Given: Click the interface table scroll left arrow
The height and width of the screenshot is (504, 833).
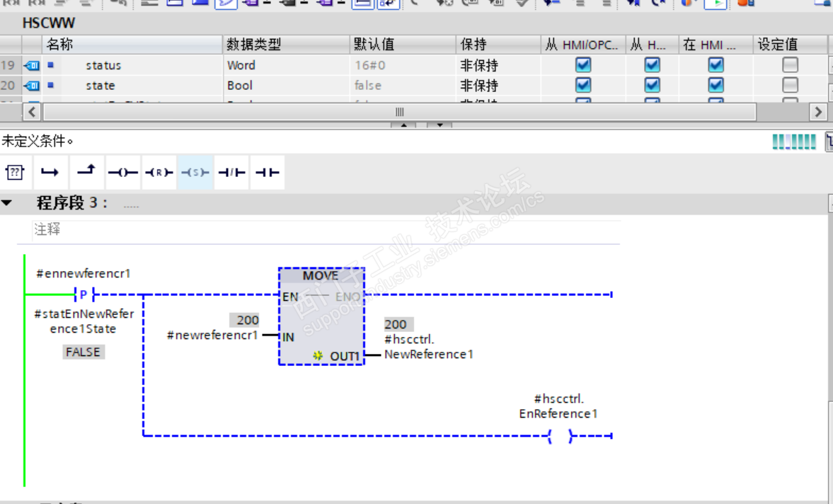Looking at the screenshot, I should [32, 112].
